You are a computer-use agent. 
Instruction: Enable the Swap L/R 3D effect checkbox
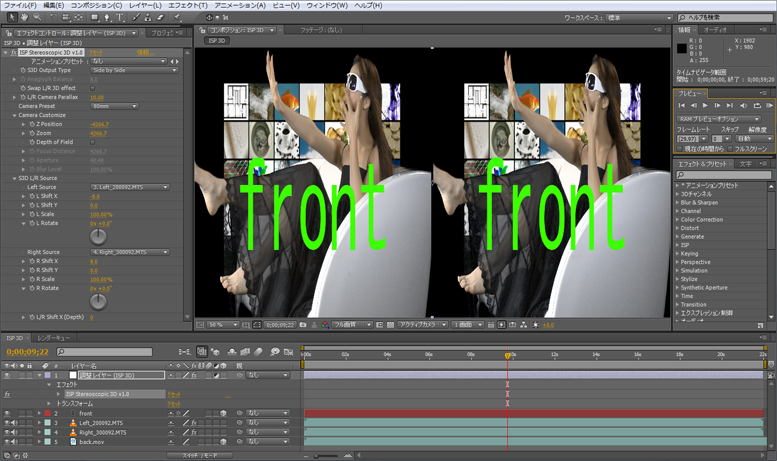pyautogui.click(x=93, y=88)
